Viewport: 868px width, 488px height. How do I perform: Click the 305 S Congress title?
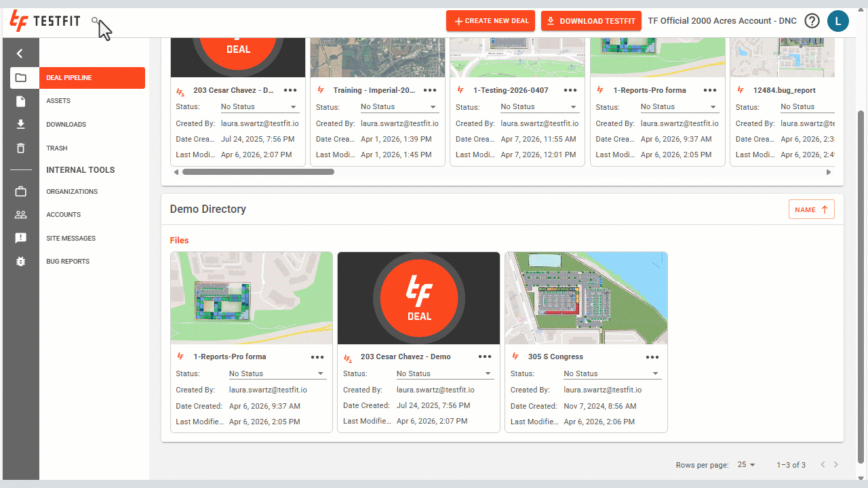[x=555, y=357]
